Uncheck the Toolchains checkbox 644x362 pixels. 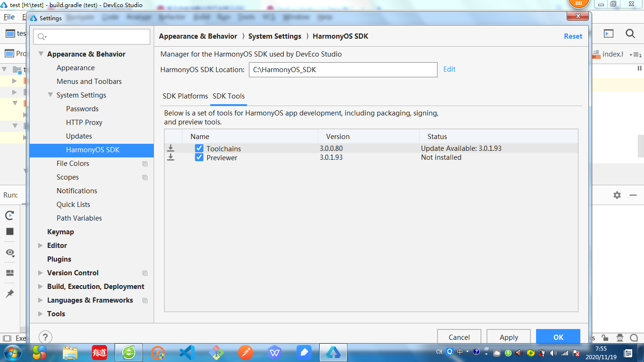(199, 148)
